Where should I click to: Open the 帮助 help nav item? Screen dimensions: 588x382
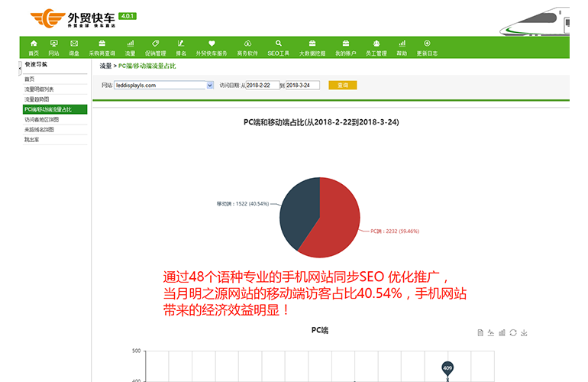[x=402, y=48]
